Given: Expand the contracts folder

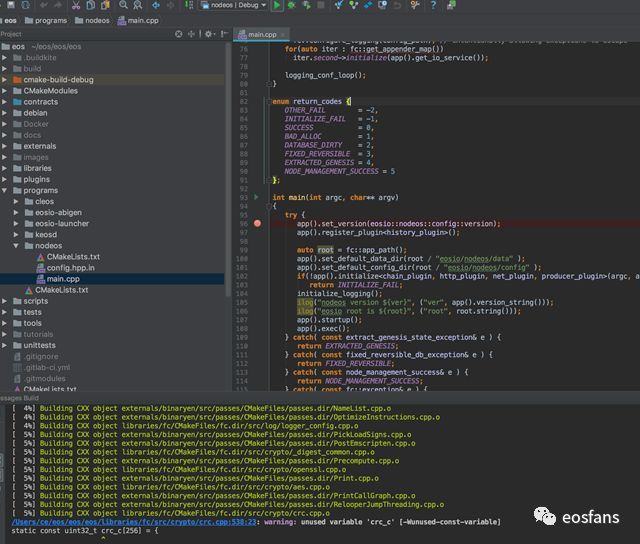Looking at the screenshot, I should point(4,102).
